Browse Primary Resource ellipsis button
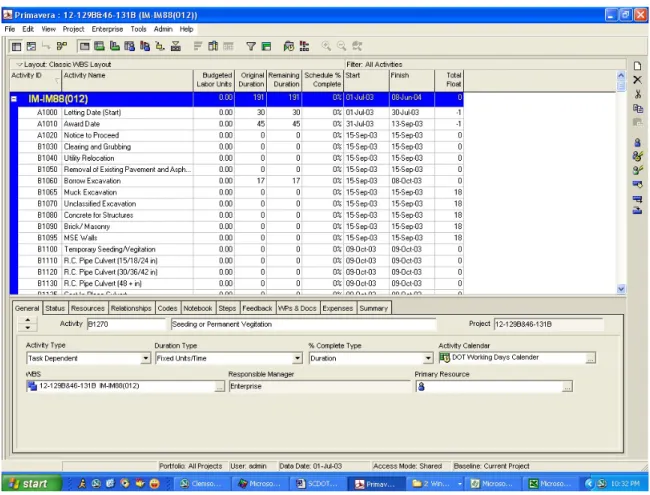Viewport: 650px width, 495px height. [567, 387]
